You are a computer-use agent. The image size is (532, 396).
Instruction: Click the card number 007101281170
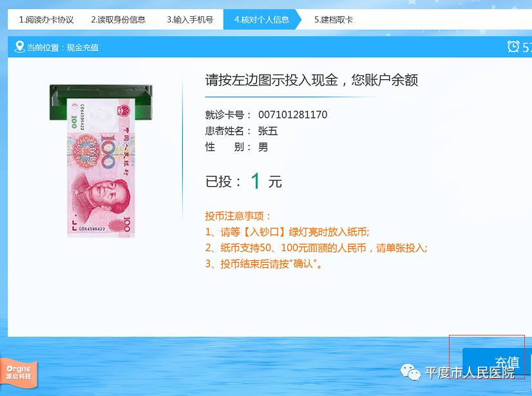click(292, 115)
